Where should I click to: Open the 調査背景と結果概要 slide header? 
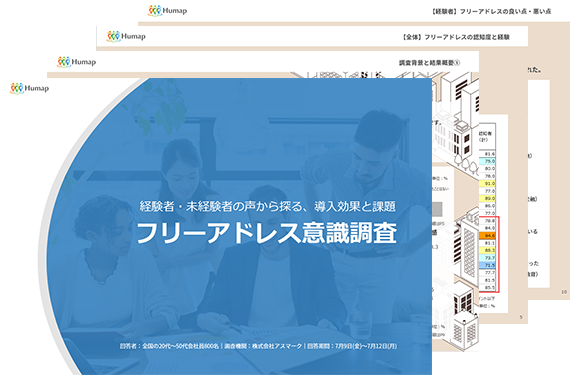coord(429,63)
